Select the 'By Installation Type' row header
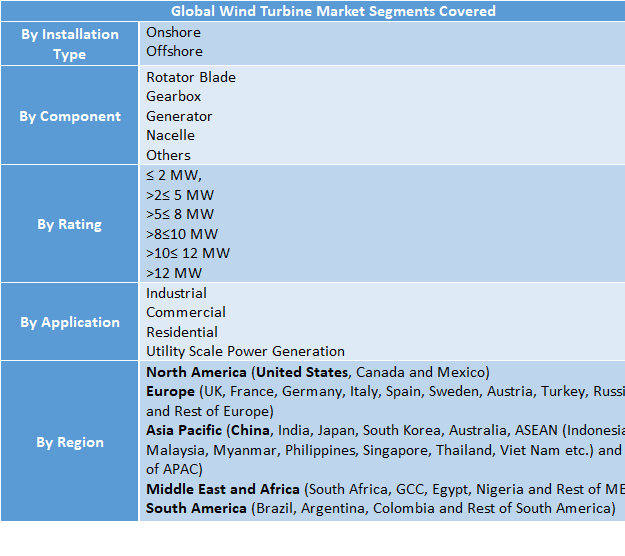 coord(70,44)
